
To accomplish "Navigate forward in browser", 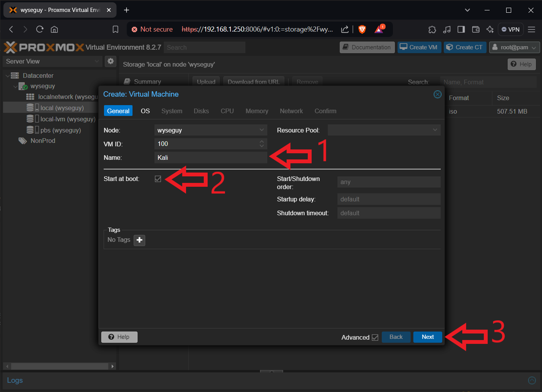I will pyautogui.click(x=25, y=29).
